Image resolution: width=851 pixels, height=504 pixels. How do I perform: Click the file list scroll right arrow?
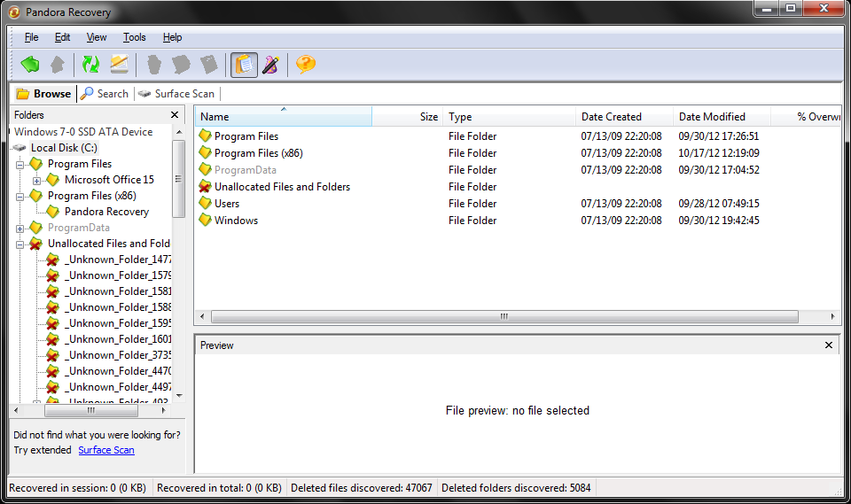pyautogui.click(x=832, y=316)
